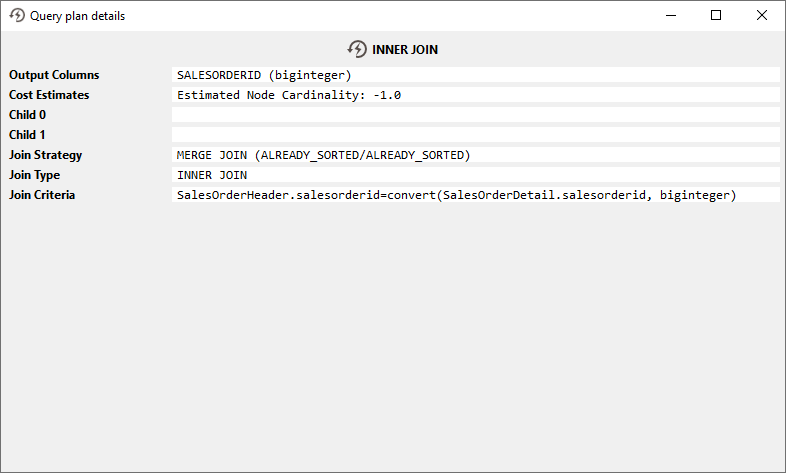Minimize the Query plan details window

pos(670,16)
